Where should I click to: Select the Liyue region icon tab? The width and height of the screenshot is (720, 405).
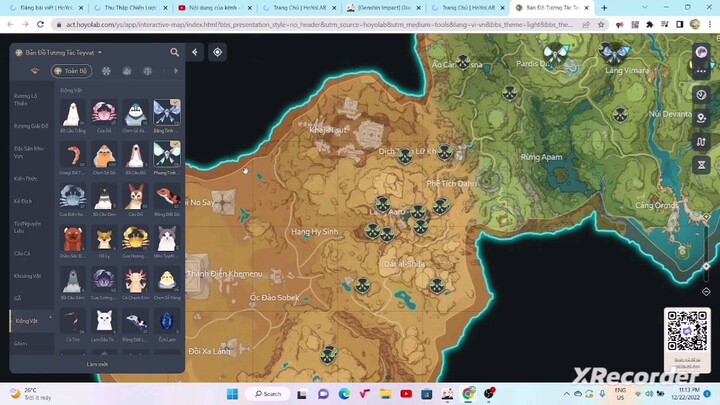[127, 71]
